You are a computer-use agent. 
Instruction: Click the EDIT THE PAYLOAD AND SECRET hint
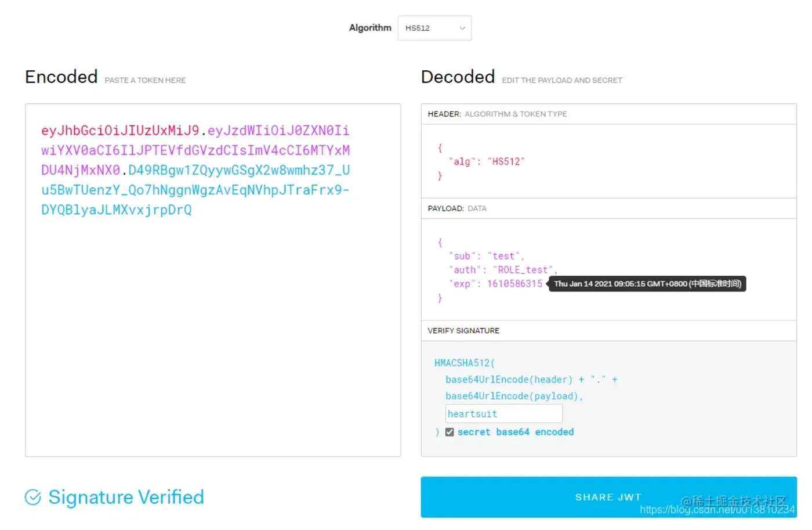[562, 80]
